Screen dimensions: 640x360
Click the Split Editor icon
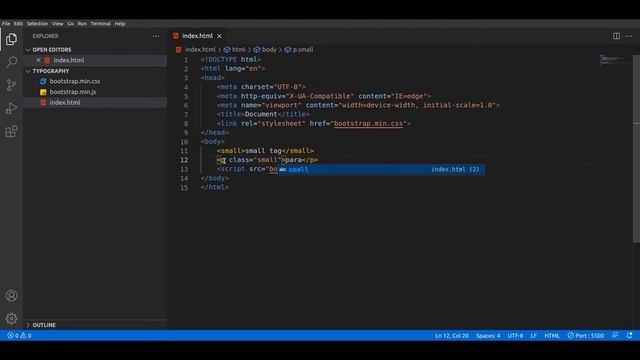point(616,36)
